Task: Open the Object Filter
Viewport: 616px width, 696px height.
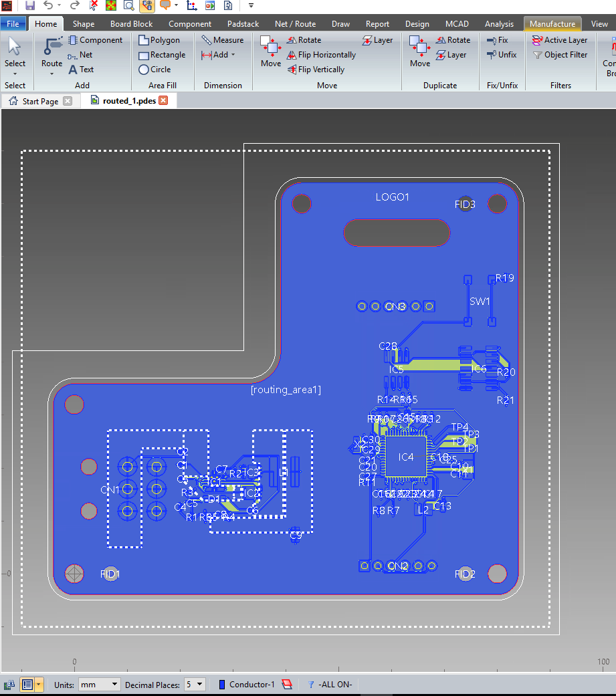Action: (x=560, y=55)
